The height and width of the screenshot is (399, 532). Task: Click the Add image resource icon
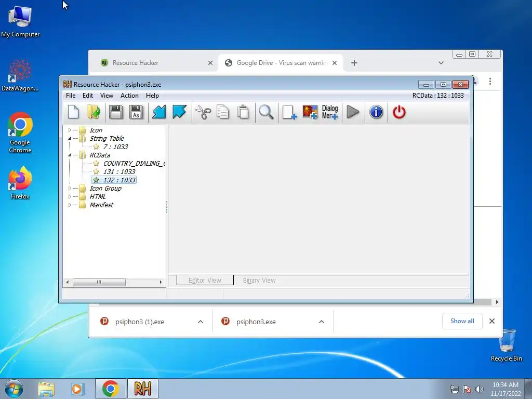(310, 112)
